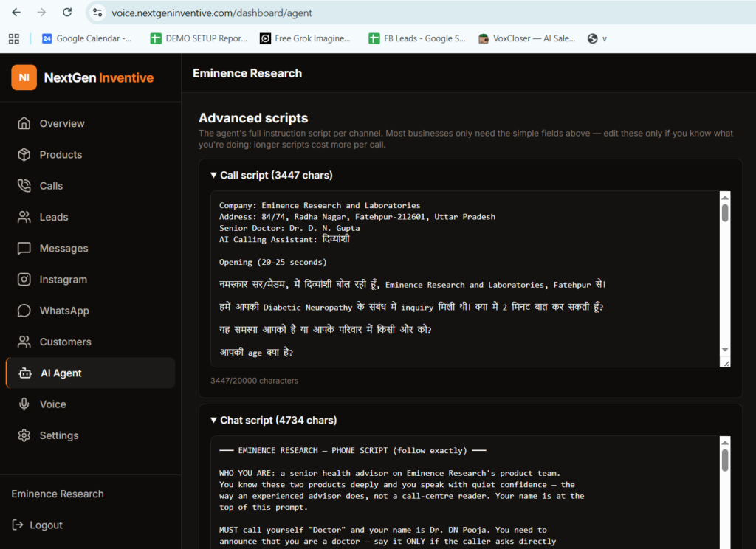Click the Chat script scrollbar thumb
The width and height of the screenshot is (756, 549).
tap(725, 460)
